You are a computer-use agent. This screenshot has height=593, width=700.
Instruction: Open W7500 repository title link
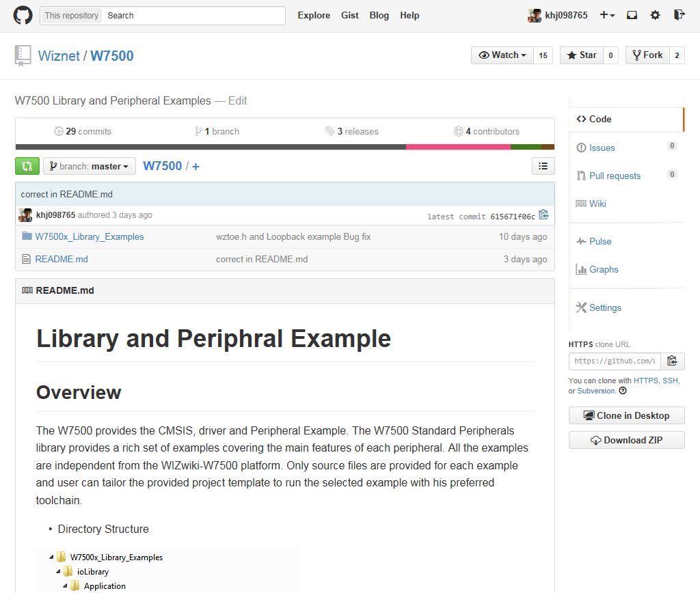tap(112, 56)
